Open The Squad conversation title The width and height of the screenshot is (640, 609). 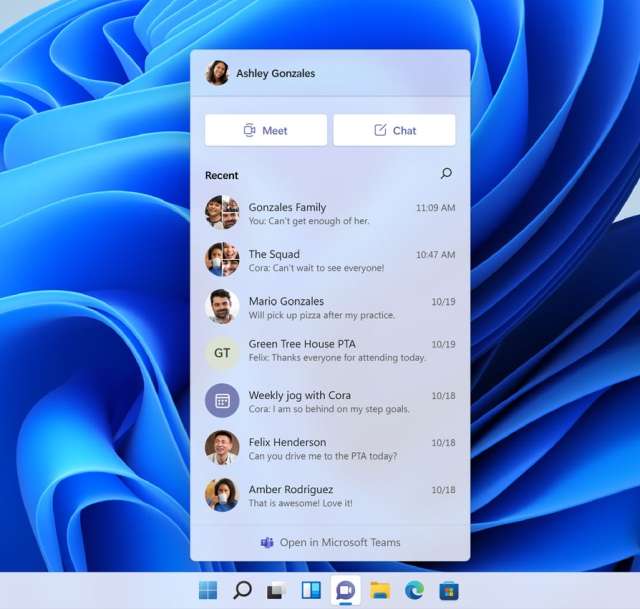274,254
